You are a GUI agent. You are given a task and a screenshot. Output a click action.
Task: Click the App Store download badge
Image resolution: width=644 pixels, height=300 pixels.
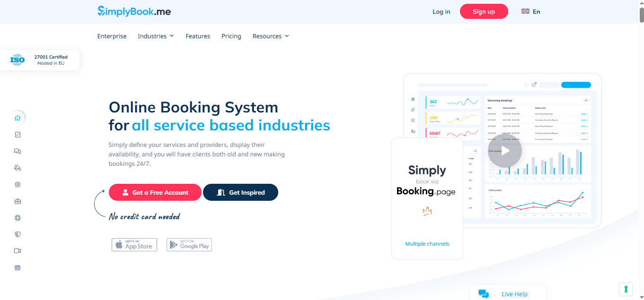(134, 244)
